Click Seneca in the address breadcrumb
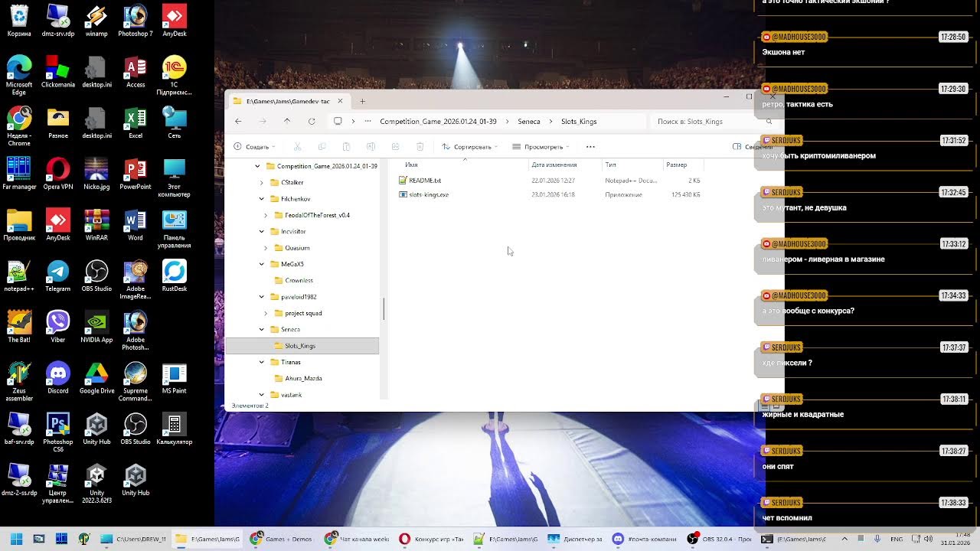This screenshot has width=980, height=551. point(529,121)
